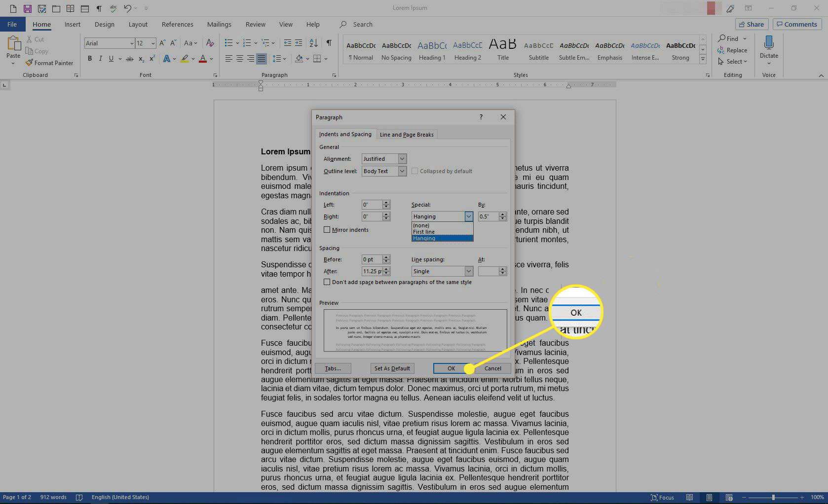The image size is (828, 504).
Task: Apply subscript formatting
Action: coord(141,59)
